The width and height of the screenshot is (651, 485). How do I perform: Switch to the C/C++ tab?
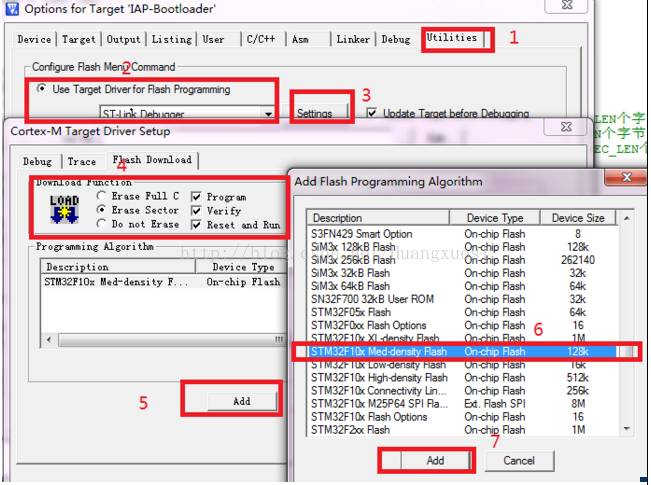point(261,39)
